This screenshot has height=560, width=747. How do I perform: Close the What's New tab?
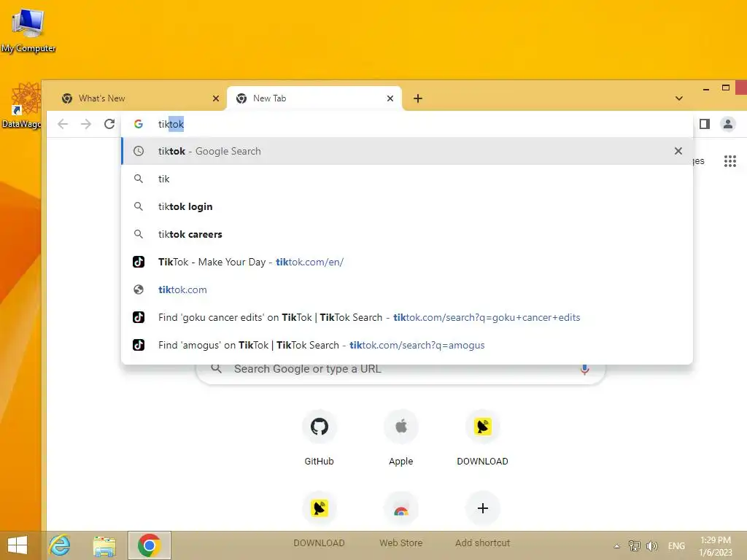click(216, 98)
